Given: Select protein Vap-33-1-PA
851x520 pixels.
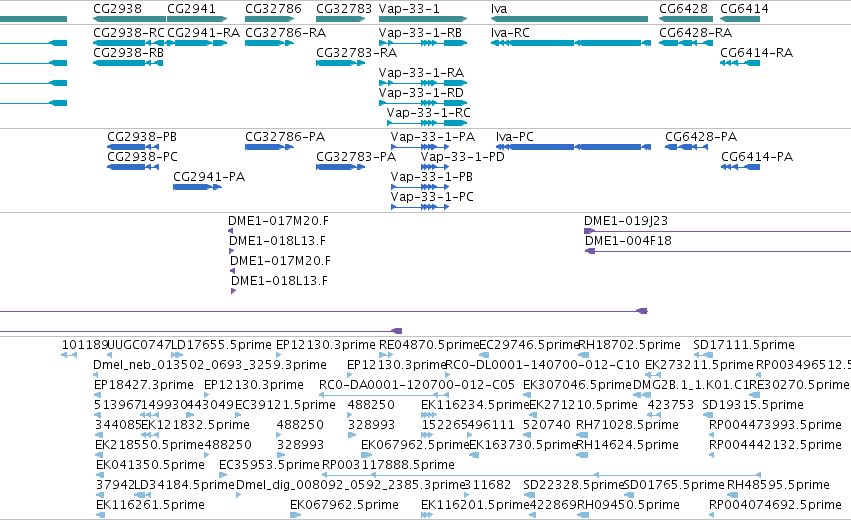Looking at the screenshot, I should 433,137.
